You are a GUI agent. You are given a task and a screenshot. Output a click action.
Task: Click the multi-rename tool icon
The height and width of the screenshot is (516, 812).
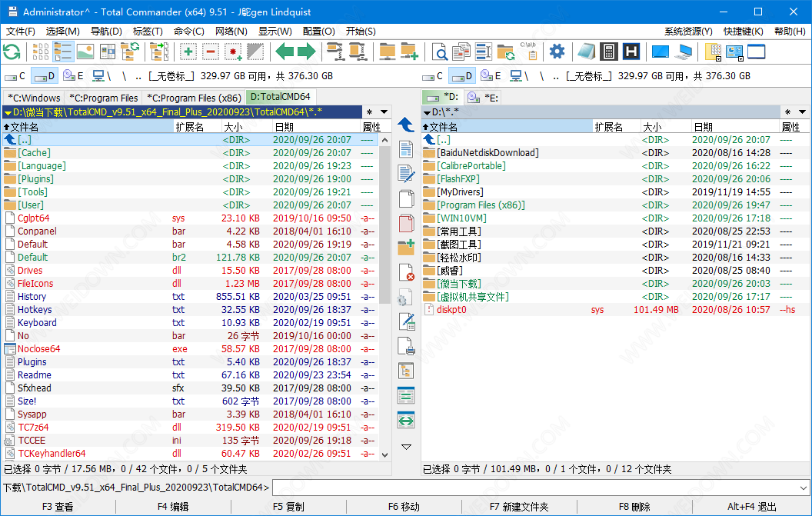tap(483, 52)
